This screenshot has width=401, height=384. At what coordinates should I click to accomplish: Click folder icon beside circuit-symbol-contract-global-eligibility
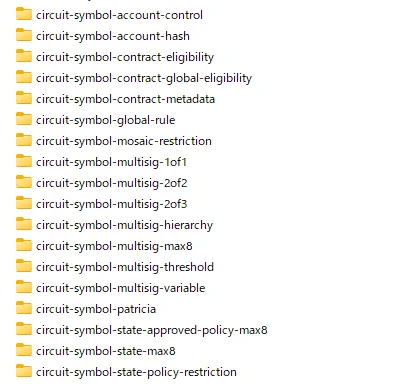click(x=24, y=77)
